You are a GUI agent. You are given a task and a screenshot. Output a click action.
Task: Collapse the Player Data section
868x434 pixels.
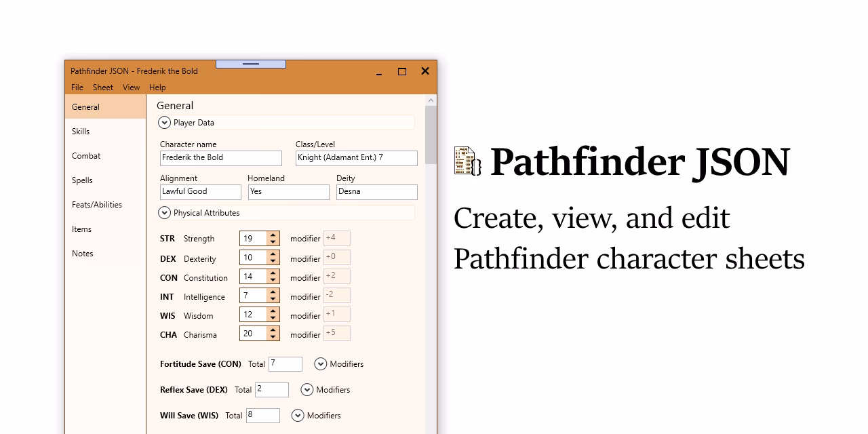click(164, 123)
